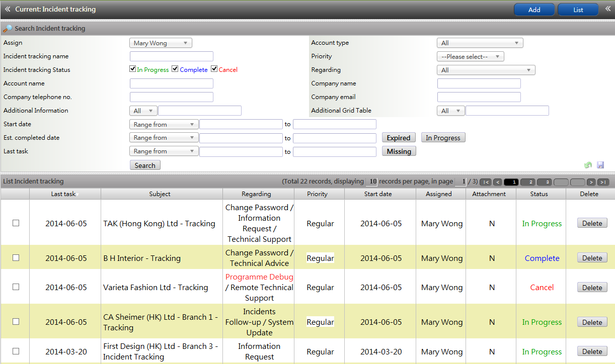Open Start date 'Range from' dropdown

coord(164,124)
